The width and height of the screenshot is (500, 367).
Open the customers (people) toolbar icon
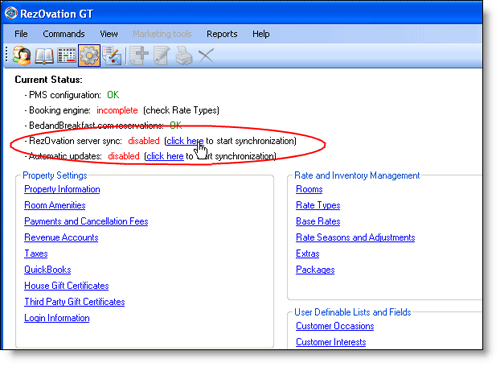pyautogui.click(x=22, y=55)
